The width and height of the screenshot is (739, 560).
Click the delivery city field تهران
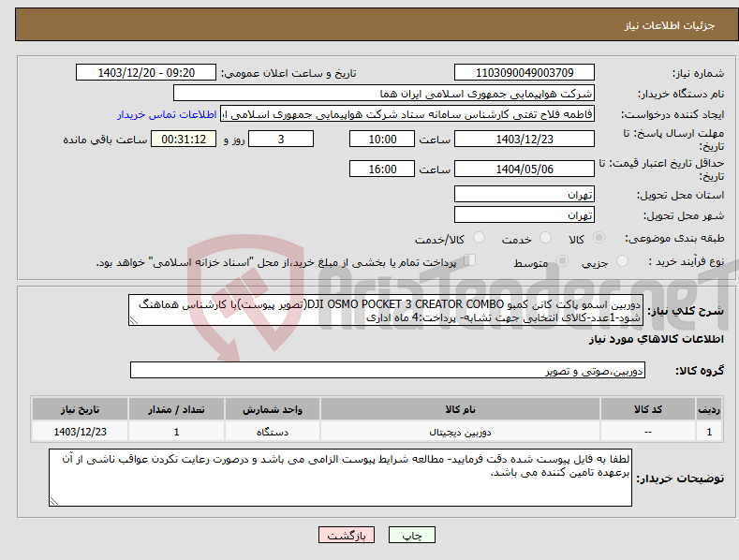[525, 215]
